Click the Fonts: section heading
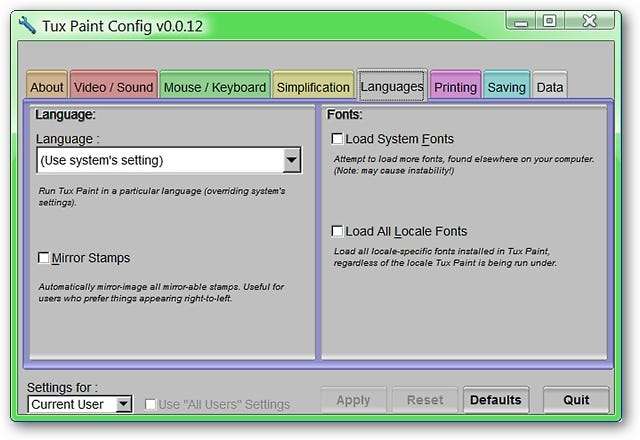The height and width of the screenshot is (440, 640). tap(344, 114)
